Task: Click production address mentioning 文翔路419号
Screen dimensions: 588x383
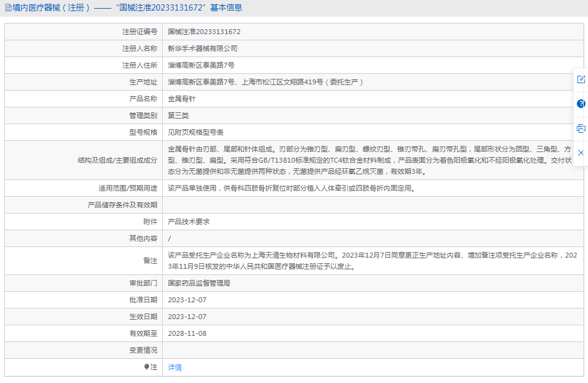Action: [x=266, y=82]
